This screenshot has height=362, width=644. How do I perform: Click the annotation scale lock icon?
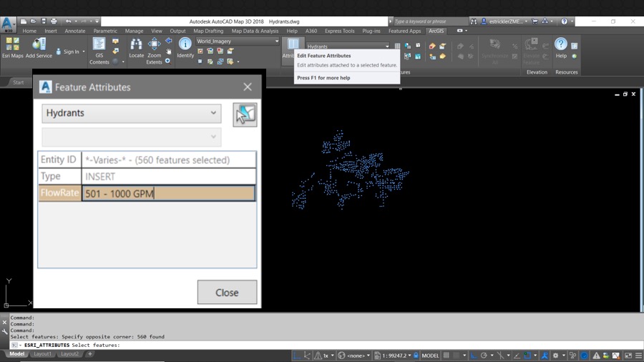click(x=416, y=356)
